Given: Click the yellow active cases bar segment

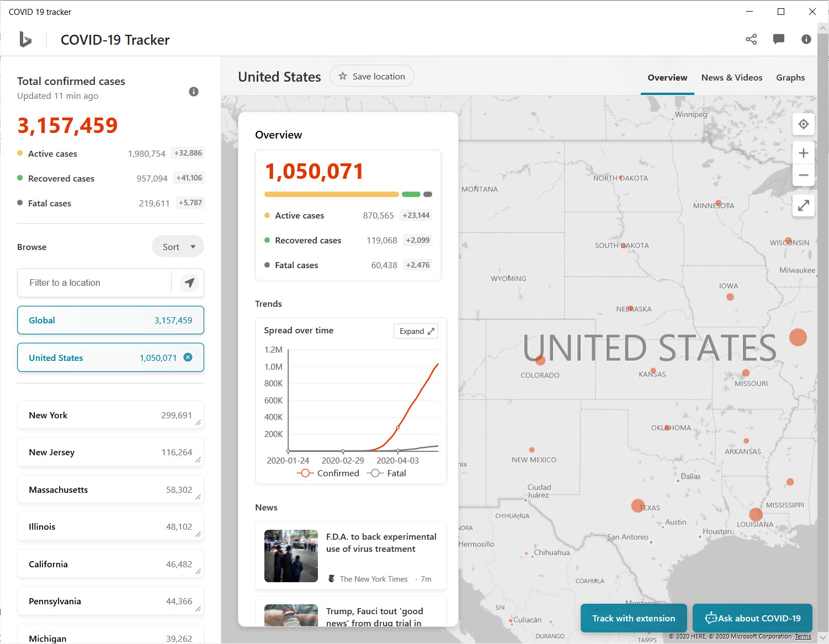Looking at the screenshot, I should coord(332,194).
